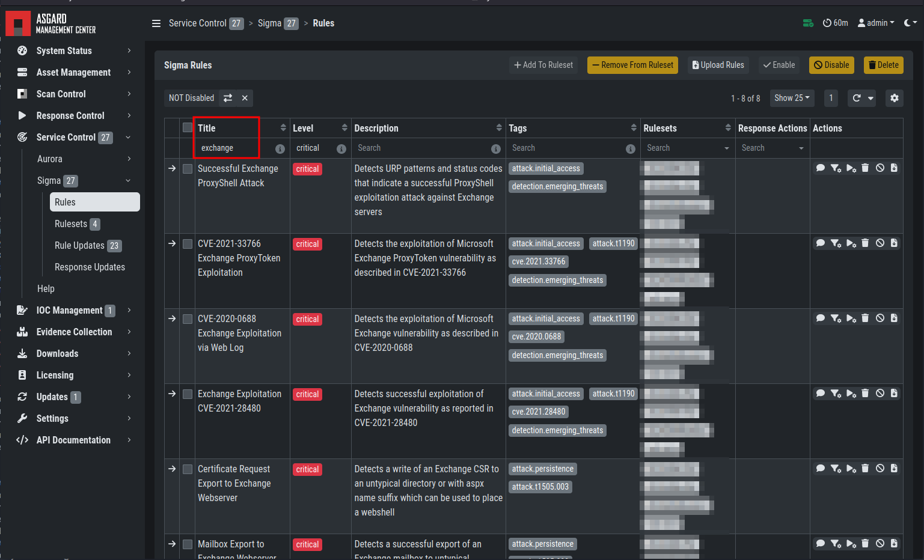Toggle the sidebar hamburger menu
This screenshot has height=560, width=924.
tap(156, 23)
